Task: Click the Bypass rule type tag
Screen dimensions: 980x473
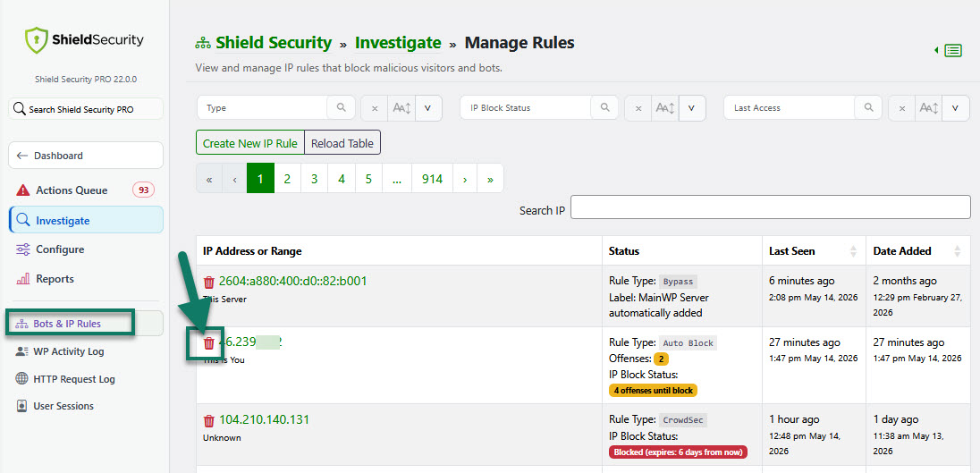Action: click(x=678, y=282)
